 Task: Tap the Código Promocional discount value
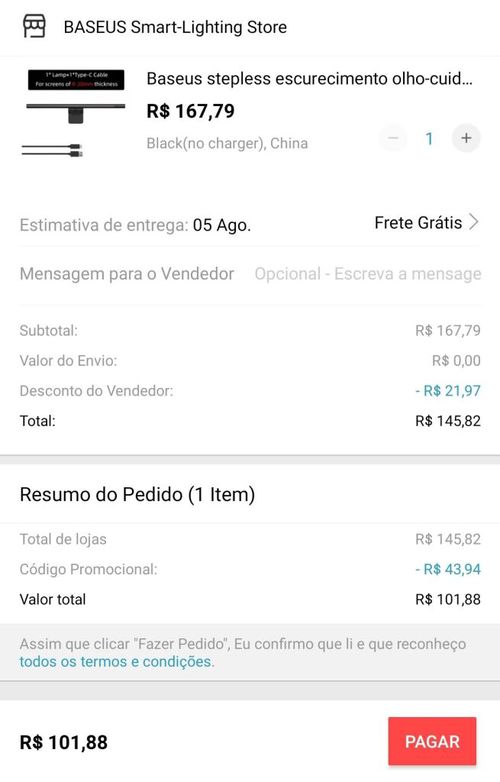[x=448, y=569]
